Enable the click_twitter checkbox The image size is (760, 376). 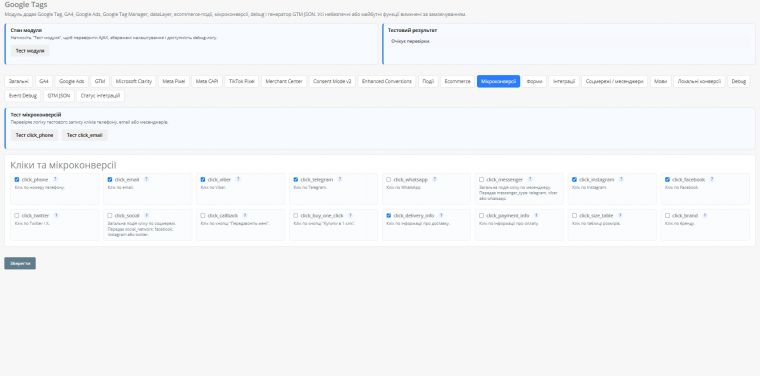point(17,216)
